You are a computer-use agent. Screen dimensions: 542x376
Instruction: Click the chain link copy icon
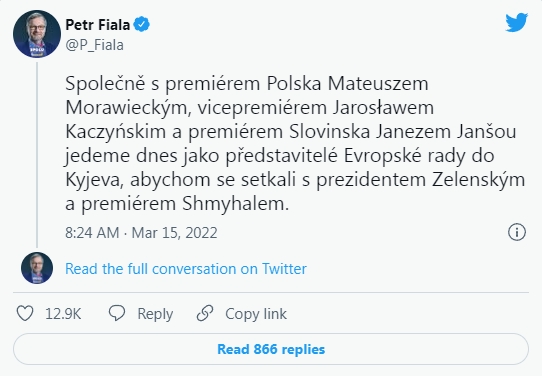[x=205, y=313]
